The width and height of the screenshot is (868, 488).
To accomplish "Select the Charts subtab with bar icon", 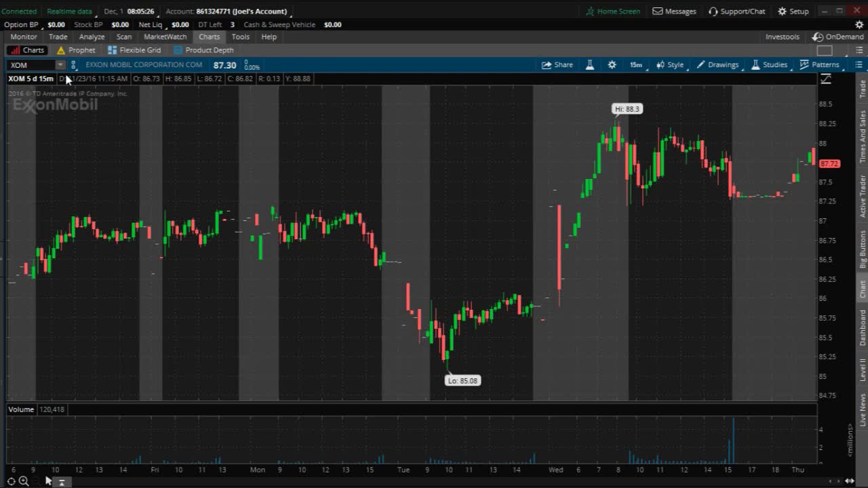I will (x=27, y=50).
